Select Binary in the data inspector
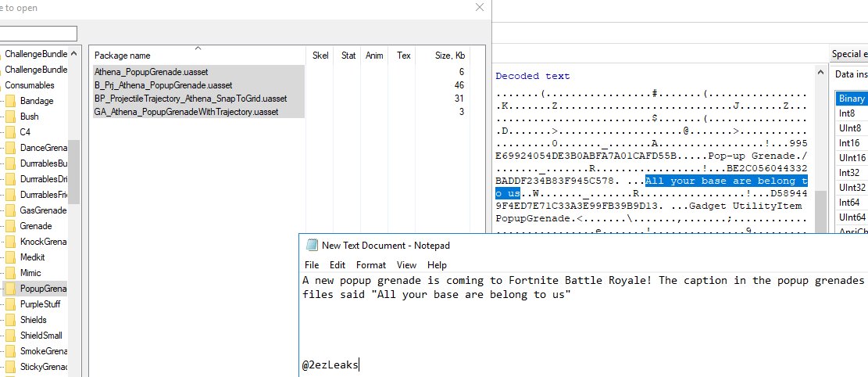Viewport: 868px width, 377px height. click(x=852, y=98)
